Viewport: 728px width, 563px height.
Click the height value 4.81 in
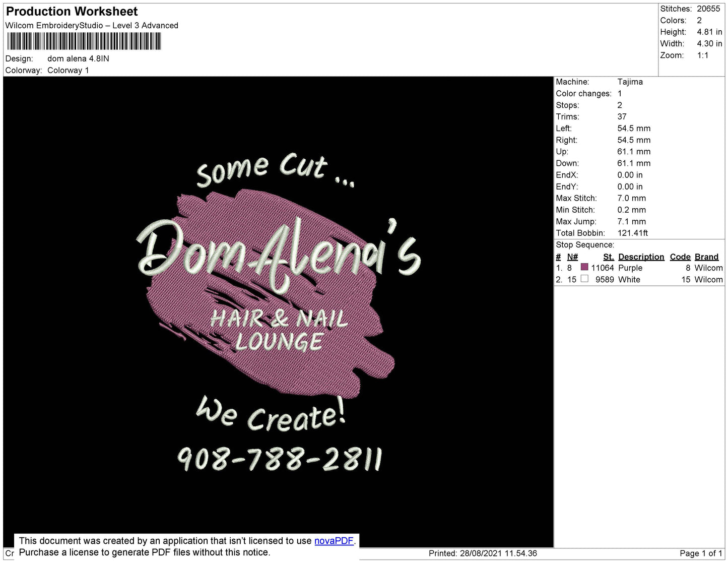pos(709,32)
